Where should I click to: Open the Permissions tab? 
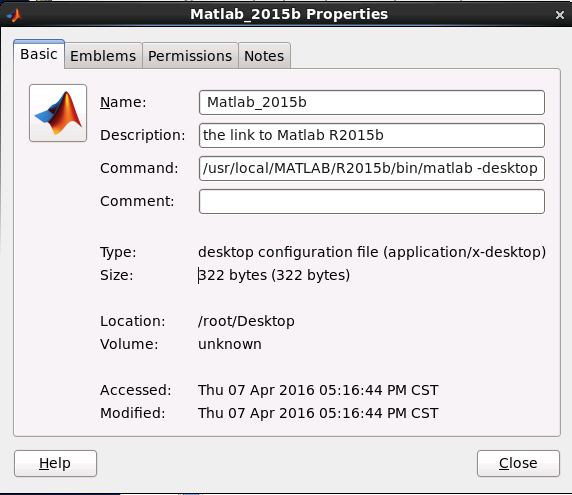[x=190, y=56]
